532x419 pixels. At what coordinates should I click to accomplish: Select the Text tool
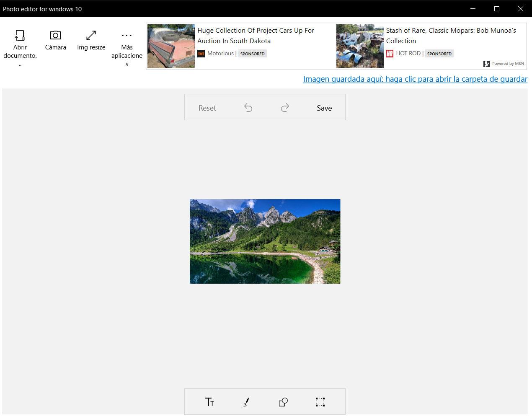click(210, 402)
